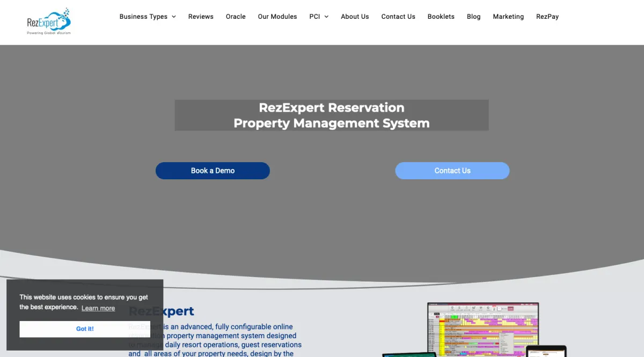Visit the Blog page
Screen dimensions: 644x357
(x=474, y=17)
